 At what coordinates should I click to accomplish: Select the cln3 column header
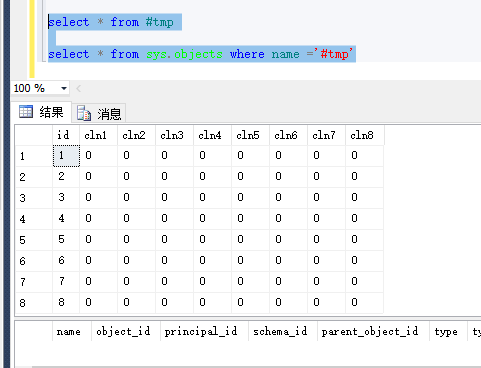174,135
